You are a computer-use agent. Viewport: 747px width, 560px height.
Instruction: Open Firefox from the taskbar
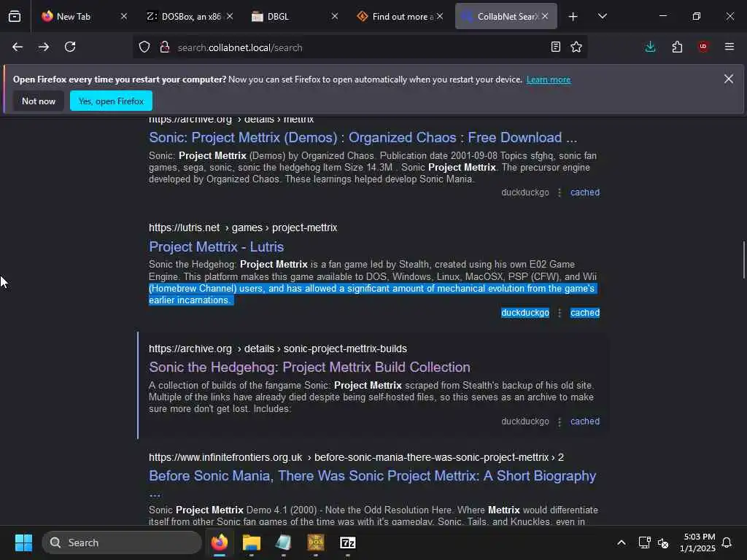click(220, 542)
